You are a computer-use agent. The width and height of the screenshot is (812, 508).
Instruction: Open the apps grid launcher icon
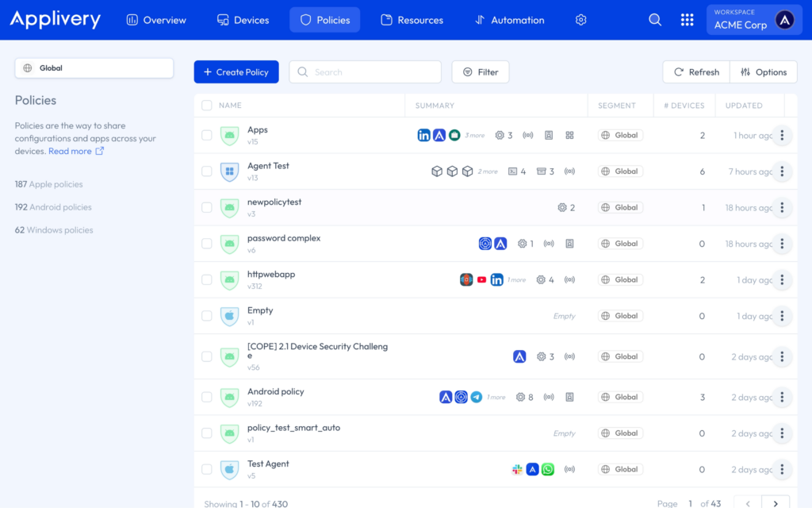687,20
